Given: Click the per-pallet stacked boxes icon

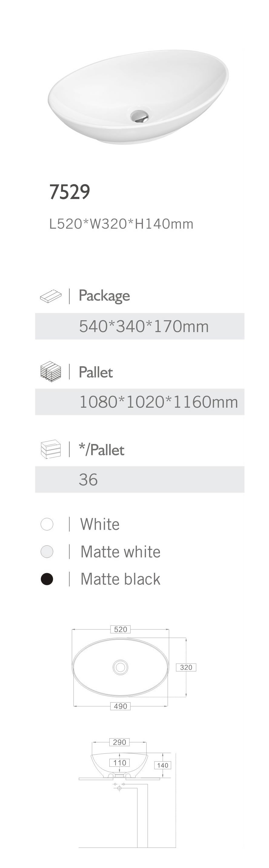Looking at the screenshot, I should [x=51, y=449].
